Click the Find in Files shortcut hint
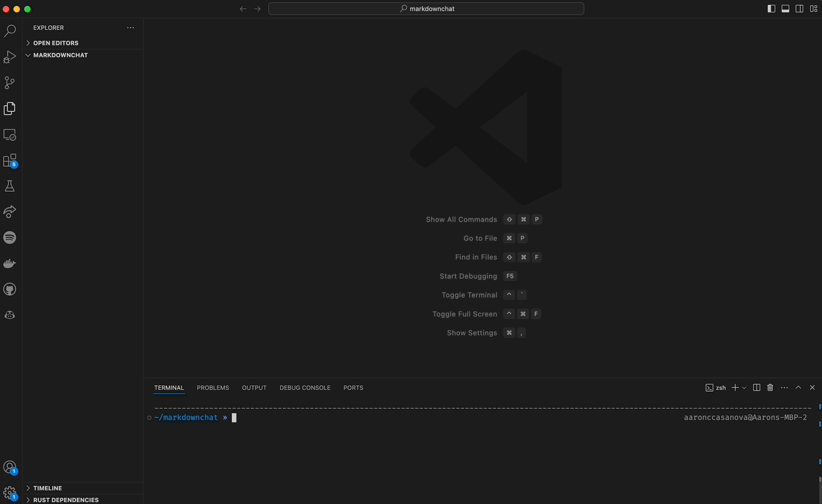Viewport: 822px width, 504px height. (x=498, y=257)
